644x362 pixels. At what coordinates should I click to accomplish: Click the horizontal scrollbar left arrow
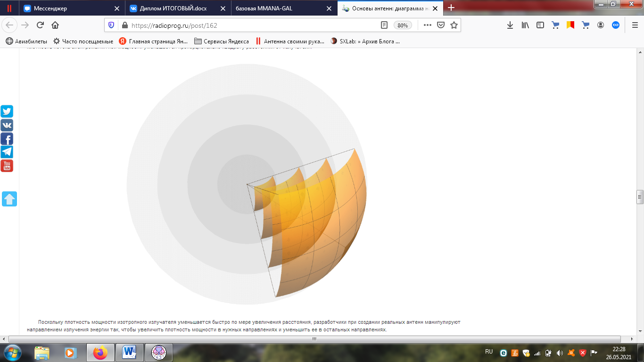[5, 339]
